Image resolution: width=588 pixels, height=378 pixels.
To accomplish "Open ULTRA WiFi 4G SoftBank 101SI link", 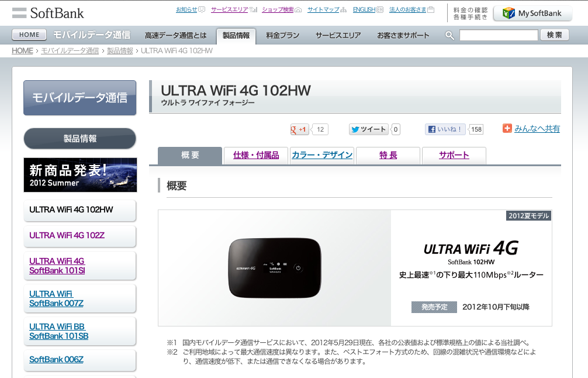I will point(79,266).
